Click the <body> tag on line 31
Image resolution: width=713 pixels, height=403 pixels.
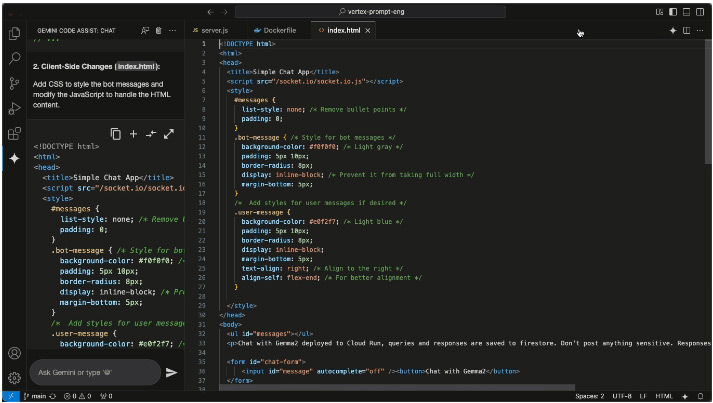231,324
